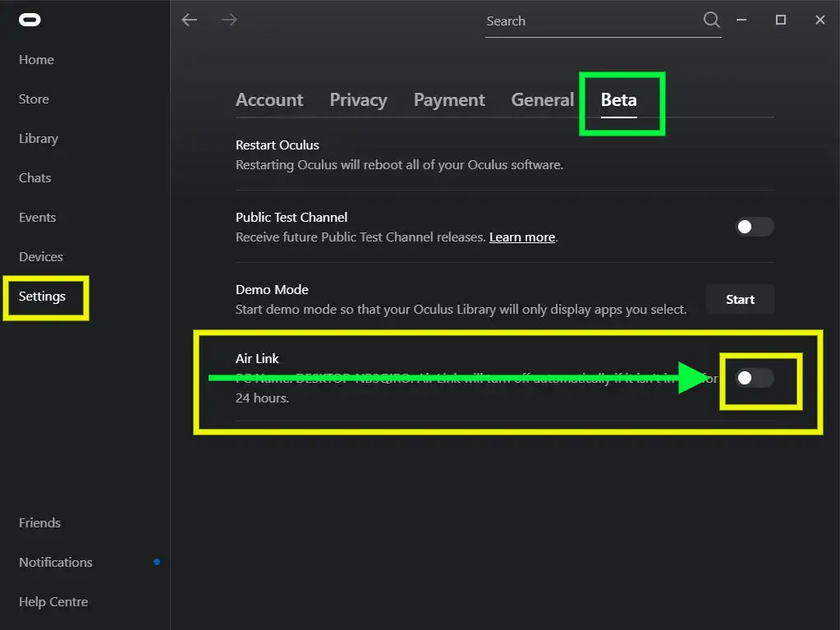840x630 pixels.
Task: Go back with the left arrow
Action: [190, 21]
